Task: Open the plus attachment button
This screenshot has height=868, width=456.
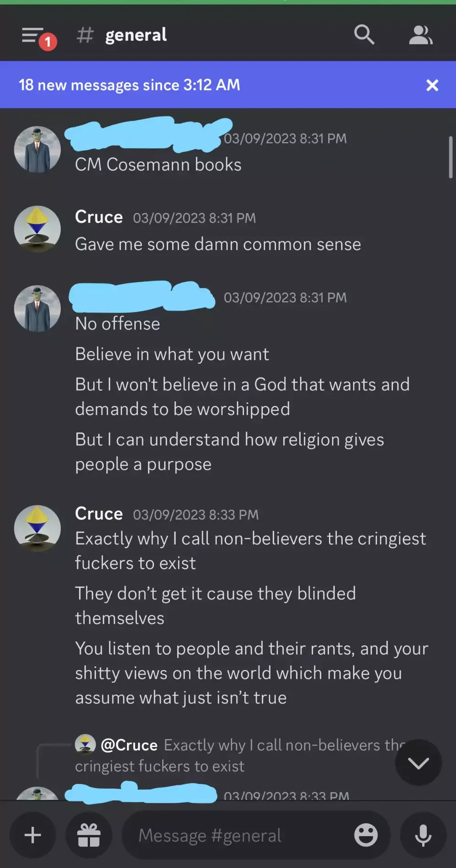Action: click(33, 835)
